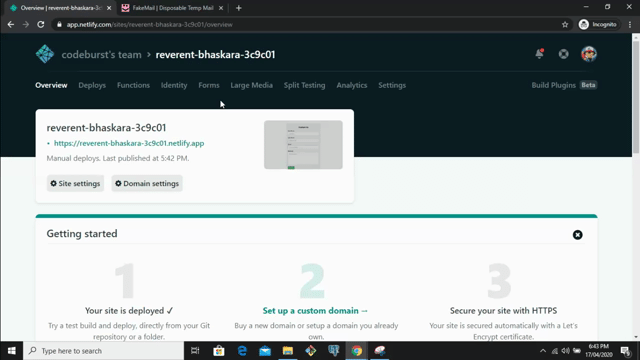Click 'Your site is deployed' heading
The image size is (640, 360).
coord(129,311)
